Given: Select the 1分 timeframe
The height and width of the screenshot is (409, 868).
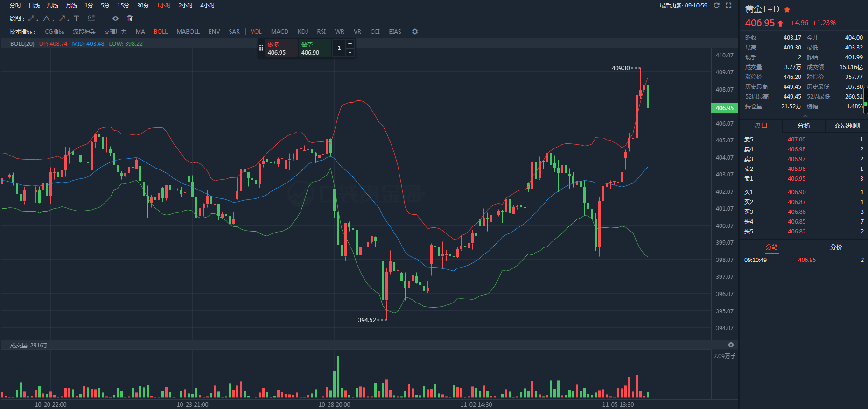Looking at the screenshot, I should (x=89, y=6).
